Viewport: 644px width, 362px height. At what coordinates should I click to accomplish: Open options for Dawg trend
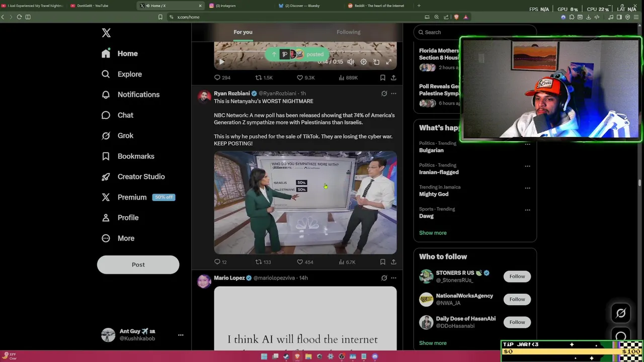527,210
